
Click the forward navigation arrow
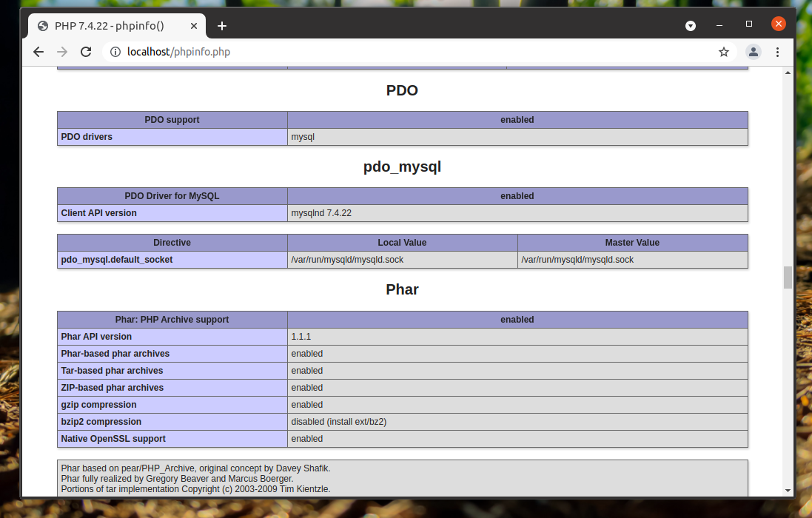pyautogui.click(x=62, y=52)
